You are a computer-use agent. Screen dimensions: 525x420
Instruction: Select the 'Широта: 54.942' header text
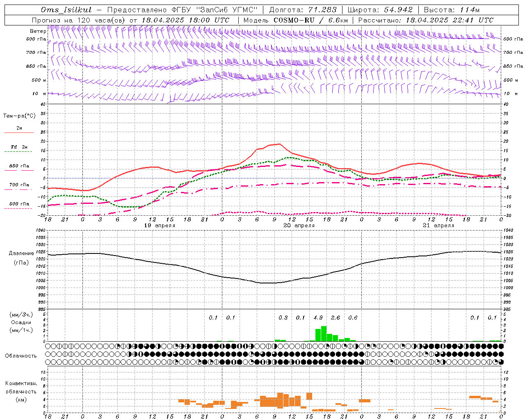pos(380,10)
